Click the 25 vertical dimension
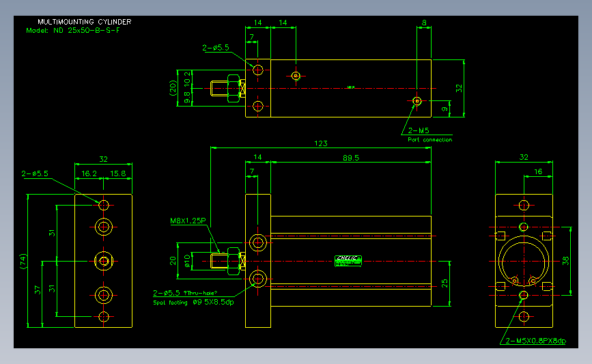The width and height of the screenshot is (592, 364). [445, 283]
